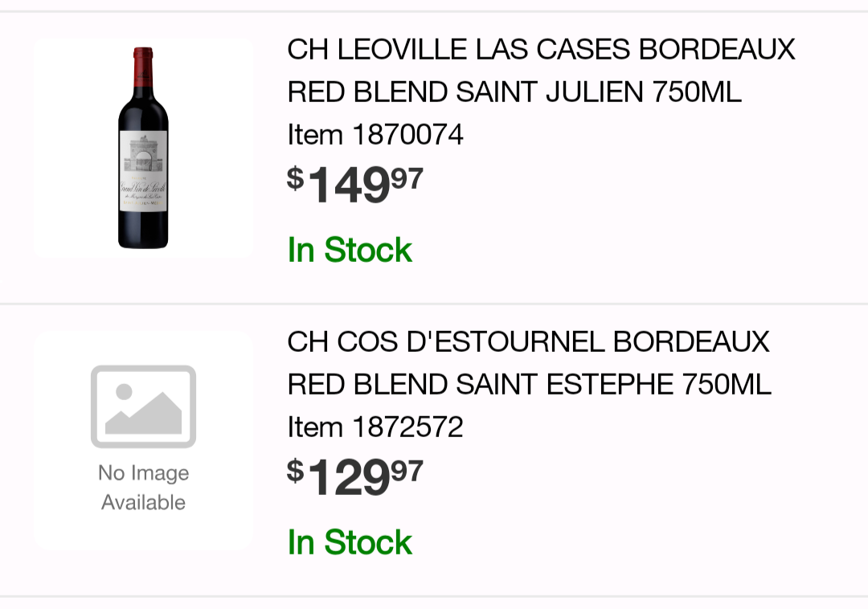
Task: Click "RED BLEND SAINT ESTEPHE 750ML" text
Action: click(529, 385)
